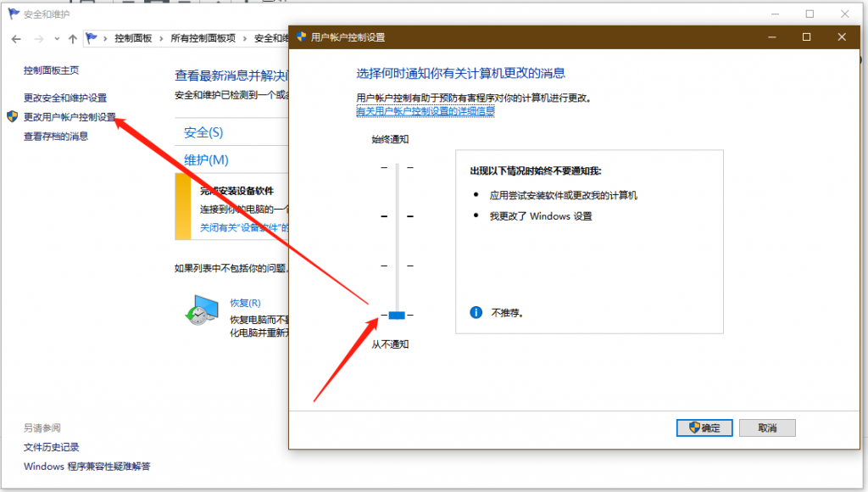868x492 pixels.
Task: Click the flag icon in the 安全和维护 title bar
Action: point(13,14)
